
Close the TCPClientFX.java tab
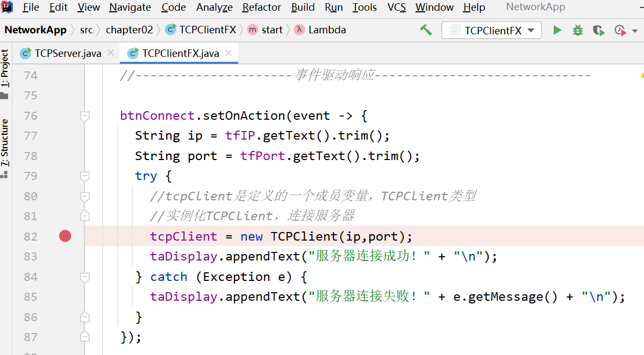228,53
